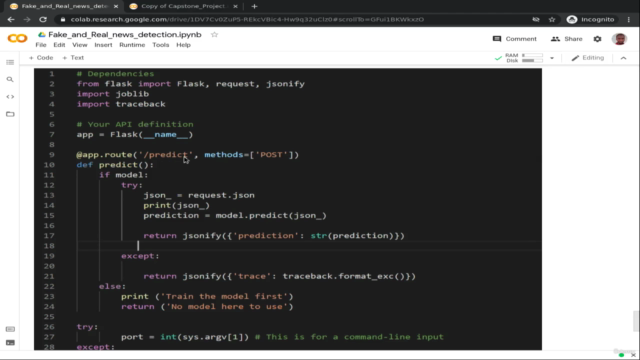
Task: Click the third-party cookies blocked eye icon
Action: pyautogui.click(x=536, y=19)
